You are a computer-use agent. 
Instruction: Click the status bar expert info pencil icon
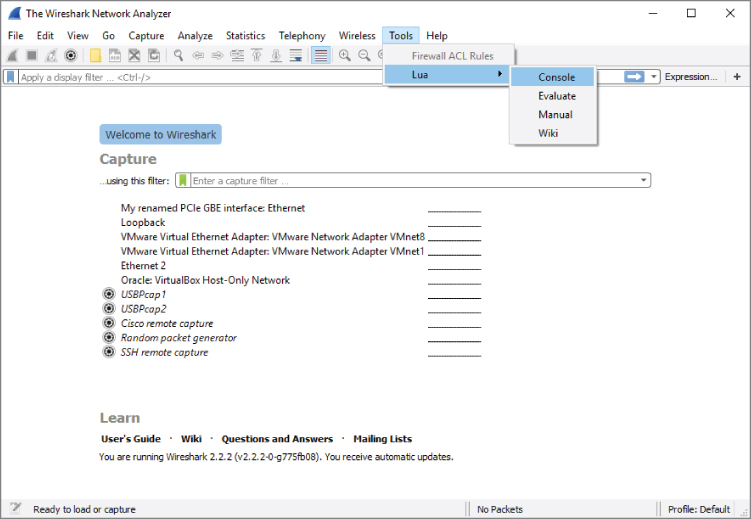pos(16,508)
